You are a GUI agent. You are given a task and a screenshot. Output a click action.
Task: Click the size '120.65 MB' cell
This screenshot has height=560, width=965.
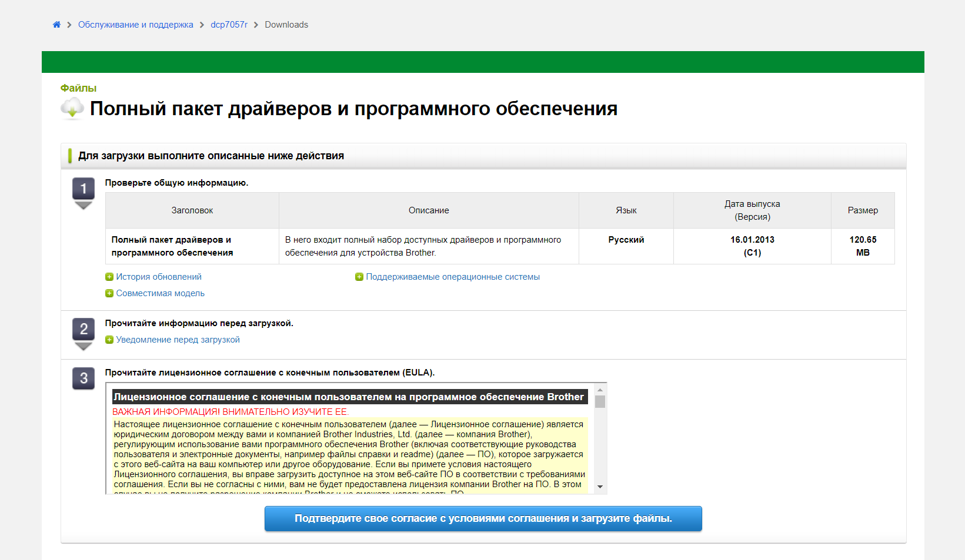863,246
